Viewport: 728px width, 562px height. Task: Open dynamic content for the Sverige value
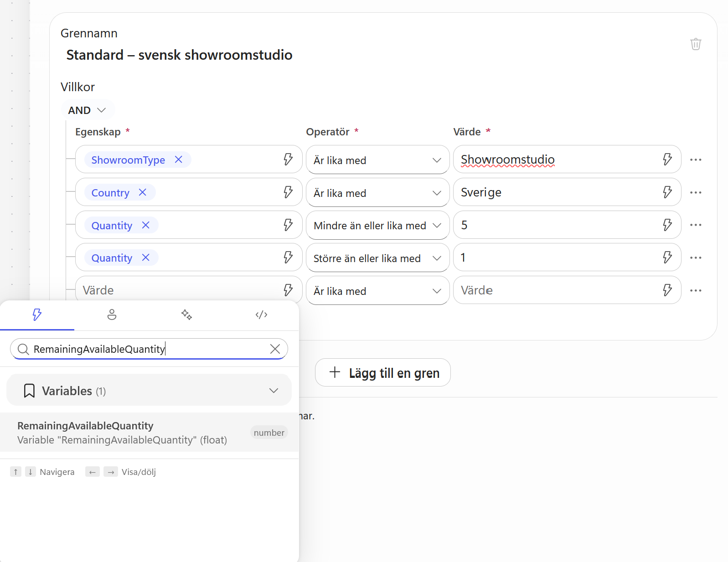667,192
